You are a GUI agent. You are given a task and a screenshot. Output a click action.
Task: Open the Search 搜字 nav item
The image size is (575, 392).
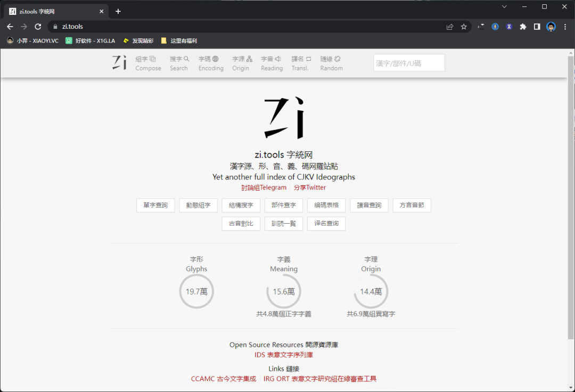coord(179,63)
